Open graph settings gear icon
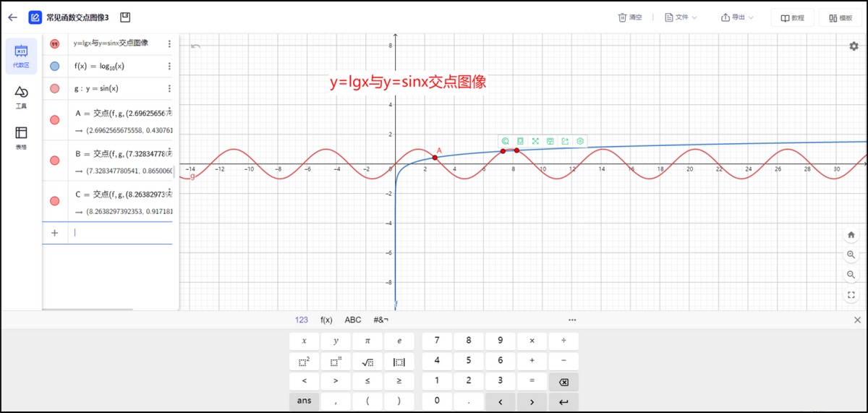The image size is (868, 413). pos(854,46)
